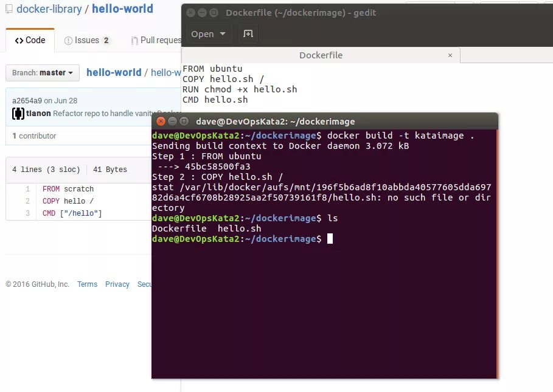Open the GitHub Privacy footer link
The width and height of the screenshot is (553, 392).
[117, 284]
